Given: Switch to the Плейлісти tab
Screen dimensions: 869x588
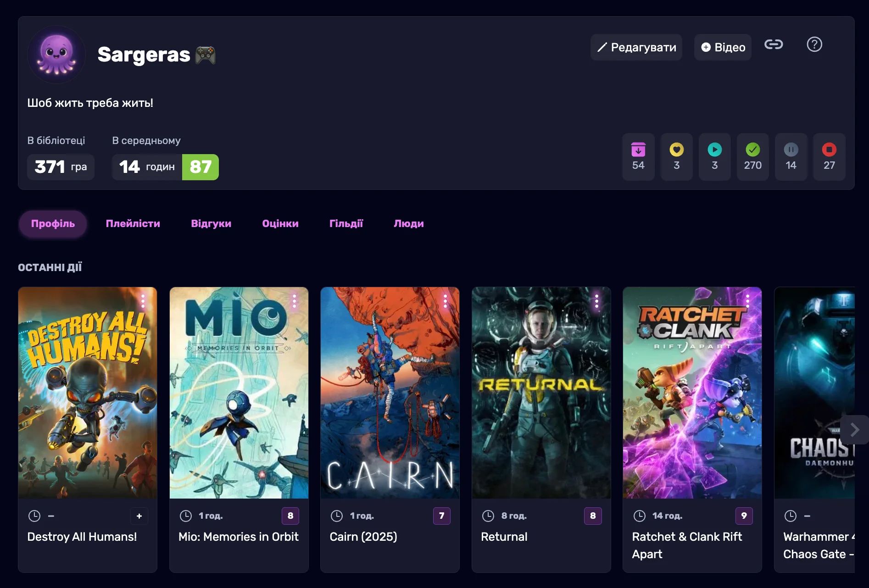Looking at the screenshot, I should [x=133, y=224].
